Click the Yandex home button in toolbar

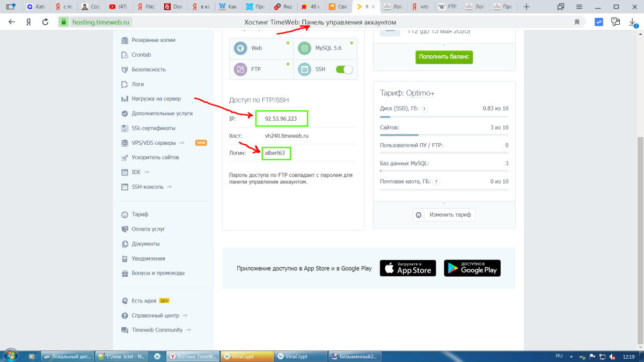[x=28, y=22]
